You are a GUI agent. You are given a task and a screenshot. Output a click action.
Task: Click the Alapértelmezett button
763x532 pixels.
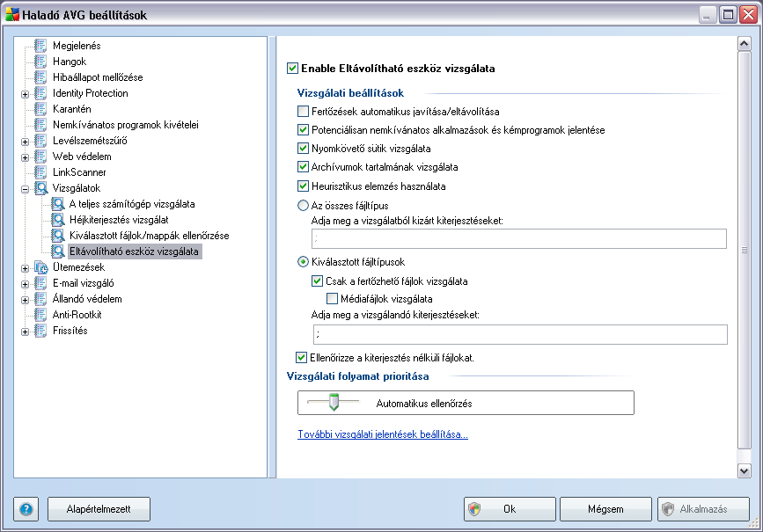coord(99,509)
